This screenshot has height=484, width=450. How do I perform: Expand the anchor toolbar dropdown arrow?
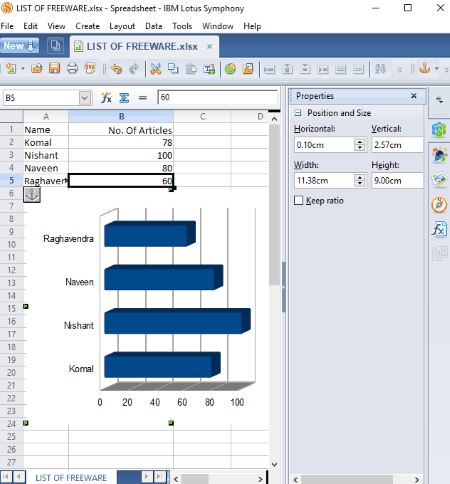(x=437, y=69)
